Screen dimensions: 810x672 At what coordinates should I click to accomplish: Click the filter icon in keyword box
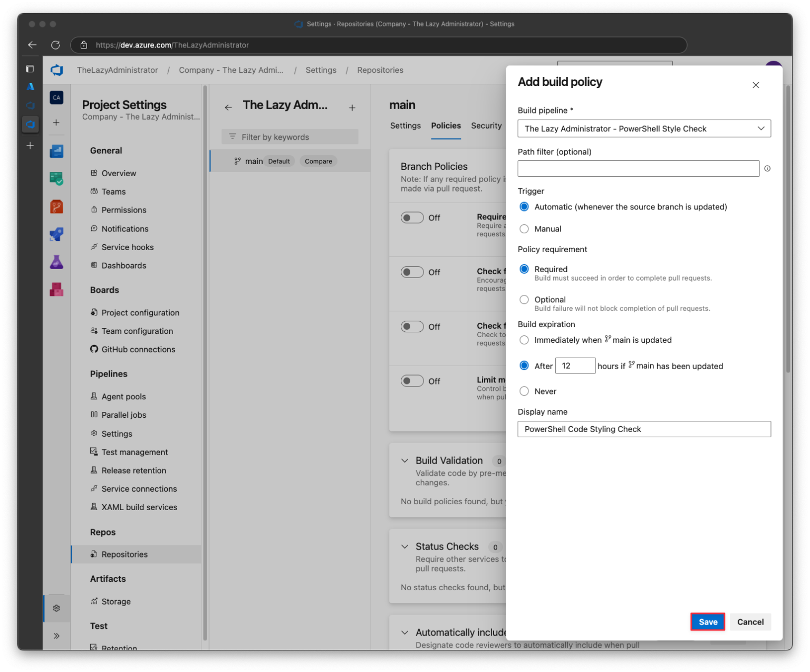click(x=233, y=137)
